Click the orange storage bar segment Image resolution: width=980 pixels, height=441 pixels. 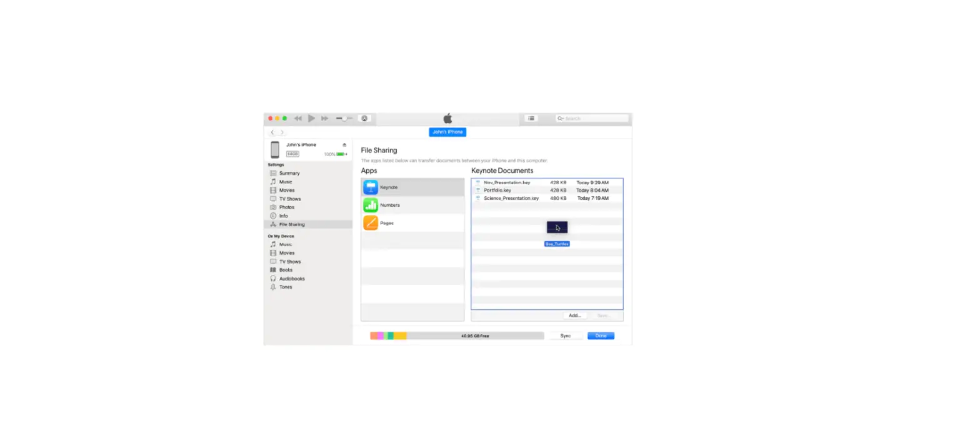373,336
